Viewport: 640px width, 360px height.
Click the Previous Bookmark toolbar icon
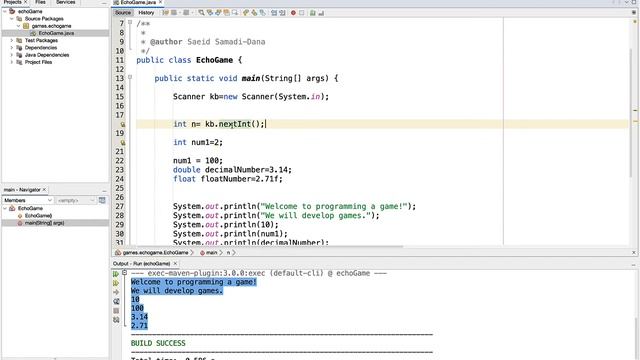[245, 13]
